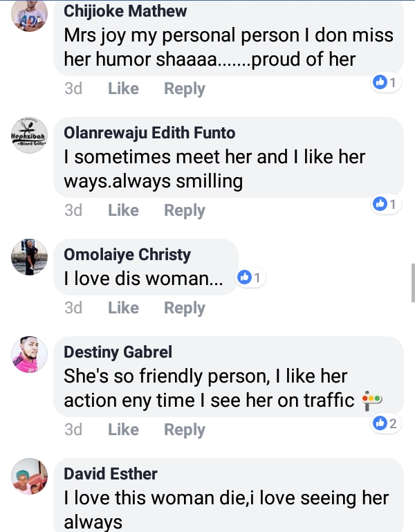The image size is (415, 532).
Task: Open David Esther's profile picture
Action: pos(30,477)
